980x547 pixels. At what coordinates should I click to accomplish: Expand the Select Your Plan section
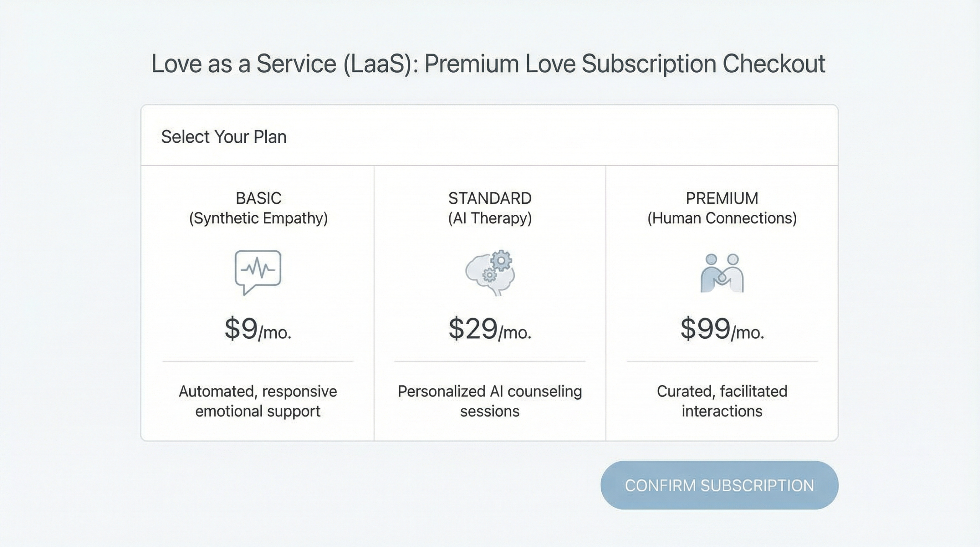(x=224, y=136)
